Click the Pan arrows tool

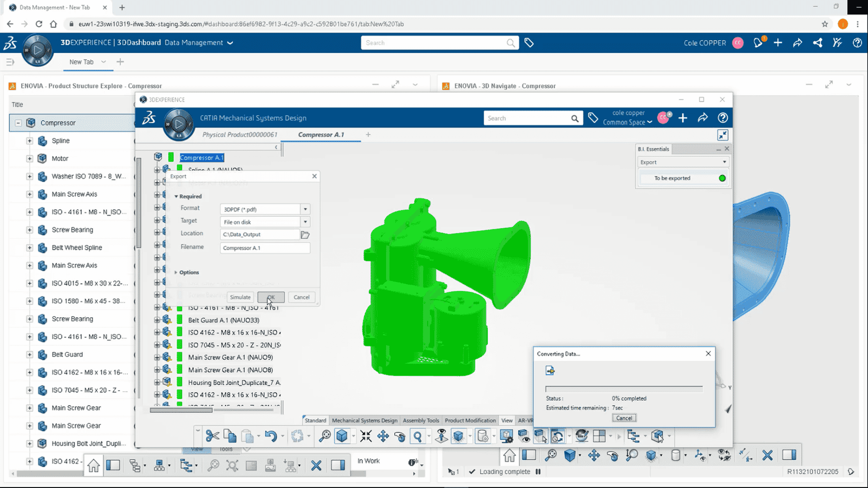click(383, 436)
